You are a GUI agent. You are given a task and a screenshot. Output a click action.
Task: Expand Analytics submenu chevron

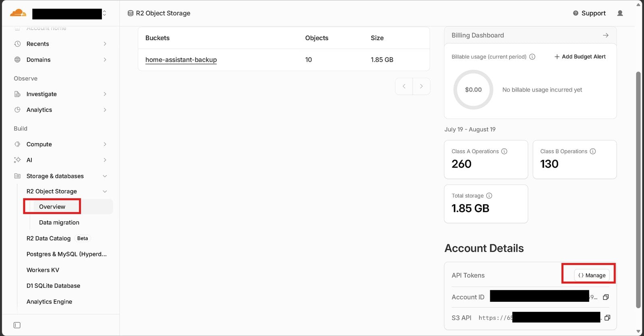tap(105, 110)
